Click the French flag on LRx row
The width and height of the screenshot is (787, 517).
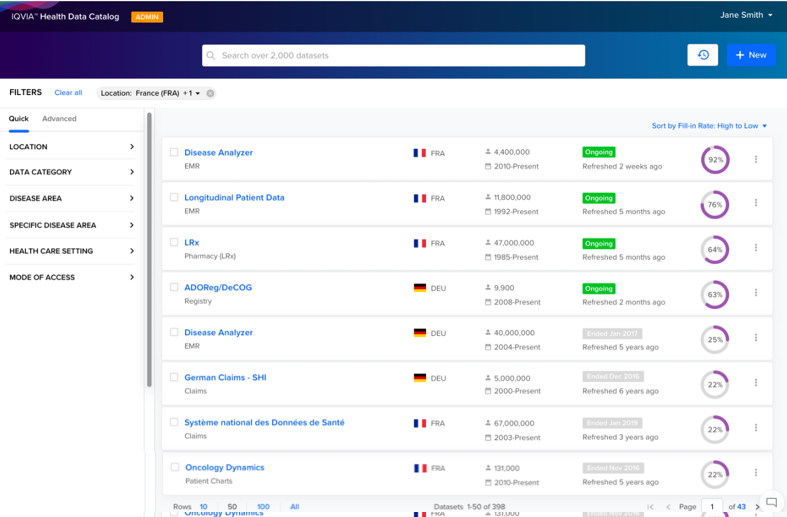point(420,243)
